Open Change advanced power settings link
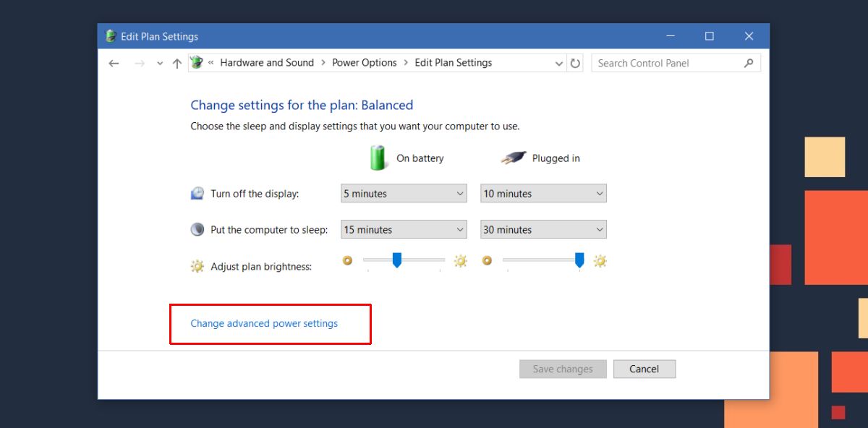Image resolution: width=868 pixels, height=428 pixels. (264, 323)
